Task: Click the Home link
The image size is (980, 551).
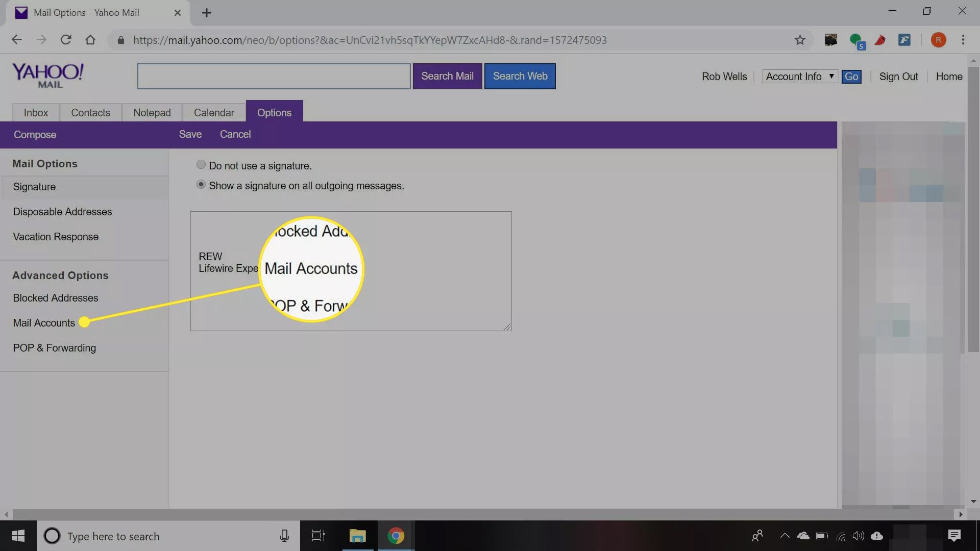Action: tap(949, 77)
